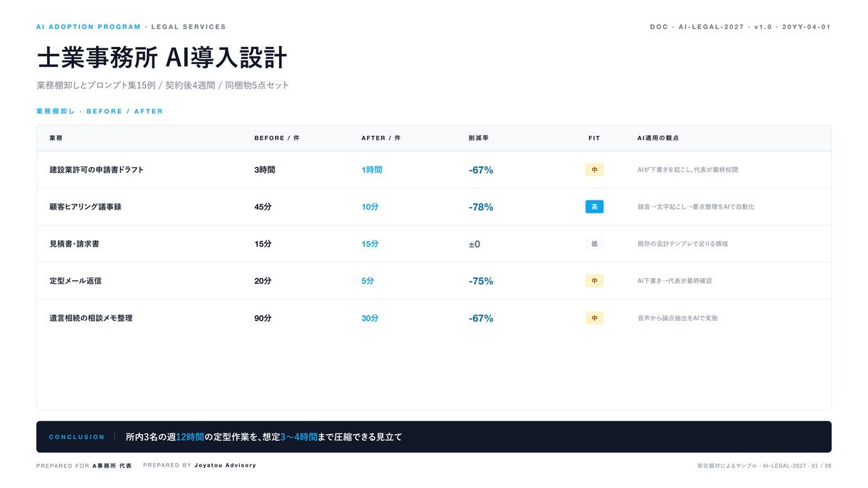Click the document ID AI-LEGAL-2027 v1.0 header
Screen dimensions: 868x488
click(x=740, y=27)
